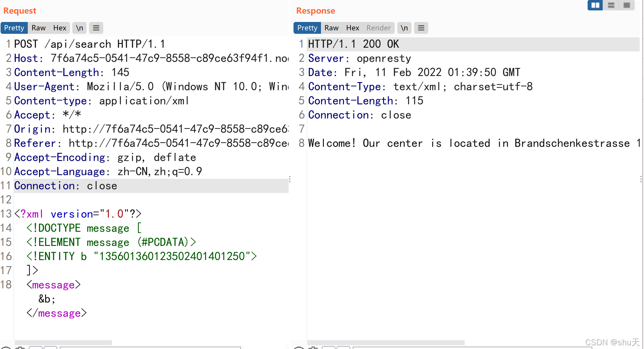Click Request pane horizontal scrollbar
The width and height of the screenshot is (644, 349).
point(63,342)
